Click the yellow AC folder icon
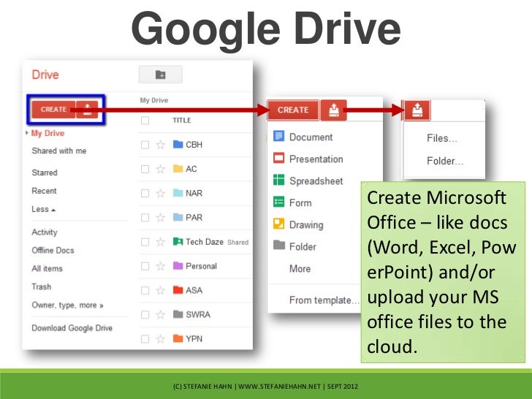This screenshot has height=399, width=532. pos(178,169)
